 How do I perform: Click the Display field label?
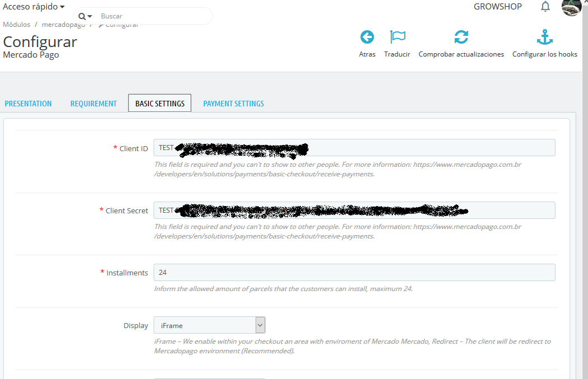point(136,325)
